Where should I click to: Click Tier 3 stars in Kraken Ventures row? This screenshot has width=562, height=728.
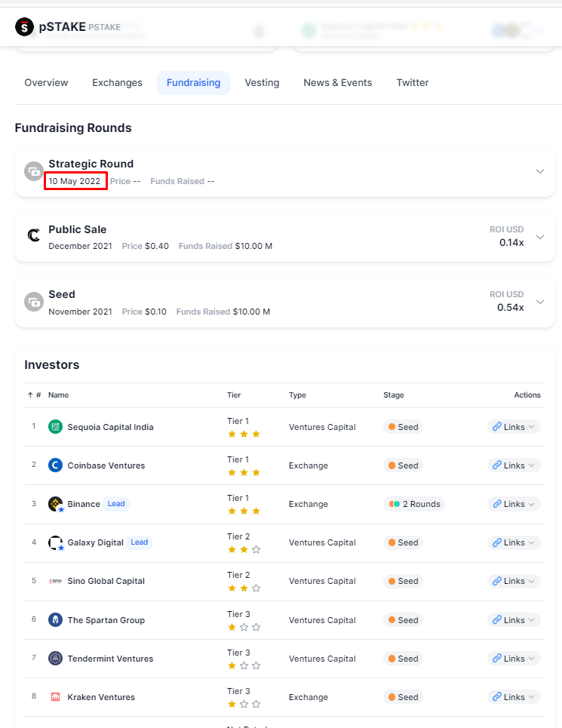tap(244, 705)
